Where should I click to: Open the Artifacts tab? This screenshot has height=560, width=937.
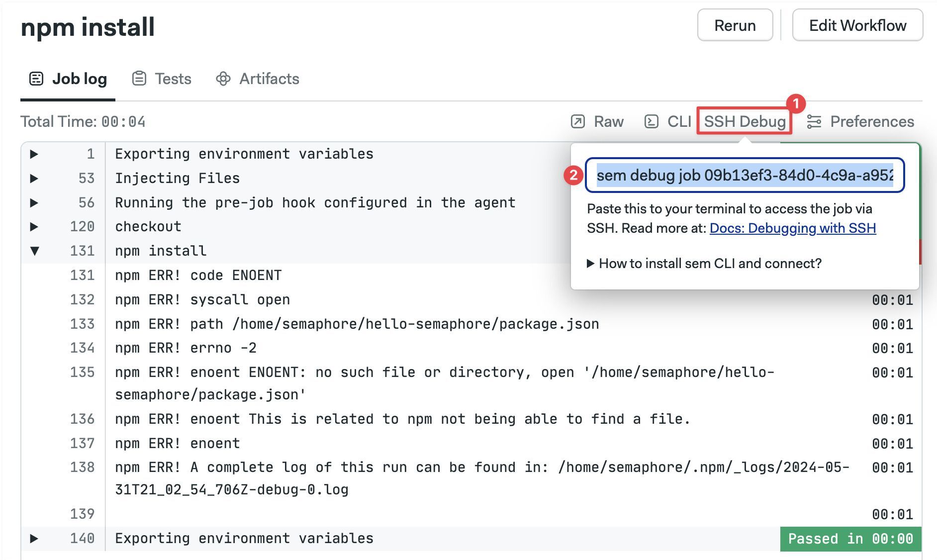[257, 79]
